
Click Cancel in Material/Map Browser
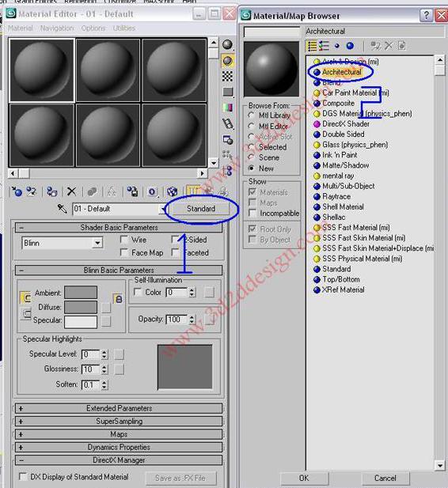(385, 478)
